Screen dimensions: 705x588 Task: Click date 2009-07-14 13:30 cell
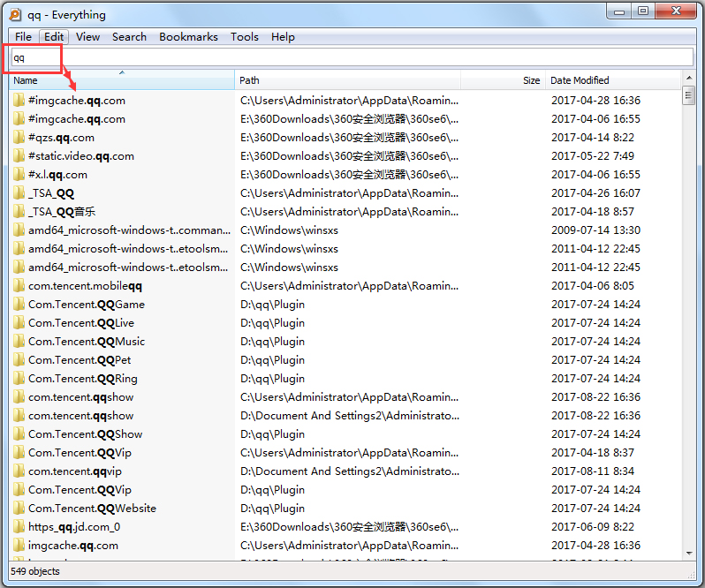point(595,230)
